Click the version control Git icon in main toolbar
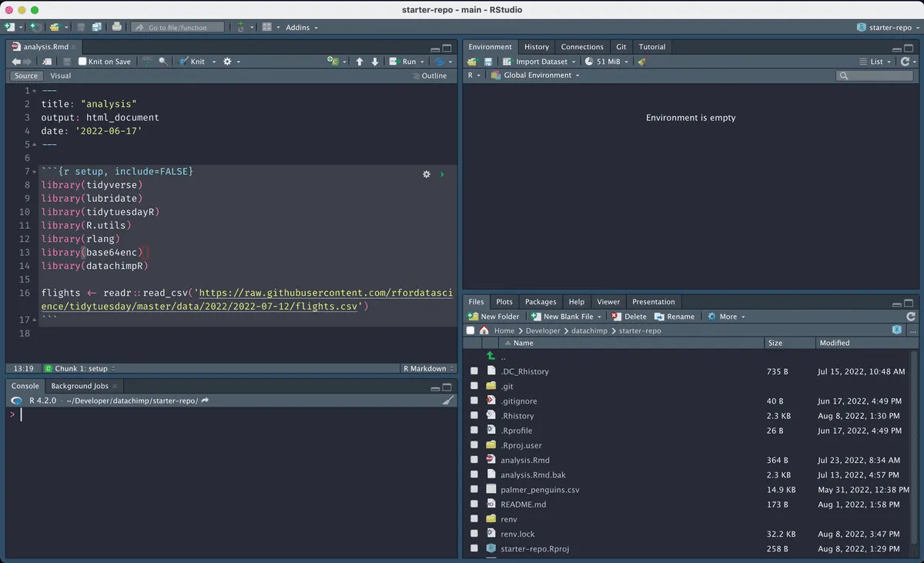 point(241,27)
